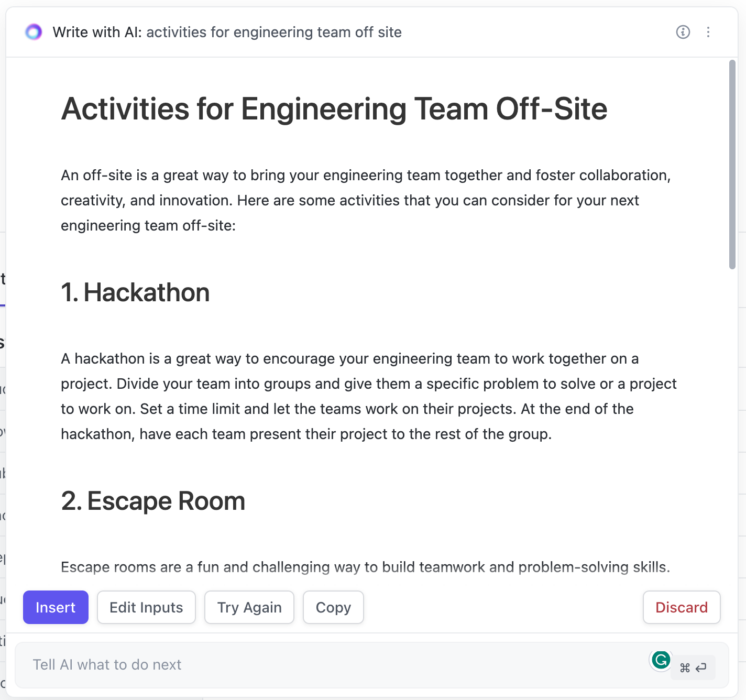
Task: Discard the AI draft
Action: pos(681,607)
